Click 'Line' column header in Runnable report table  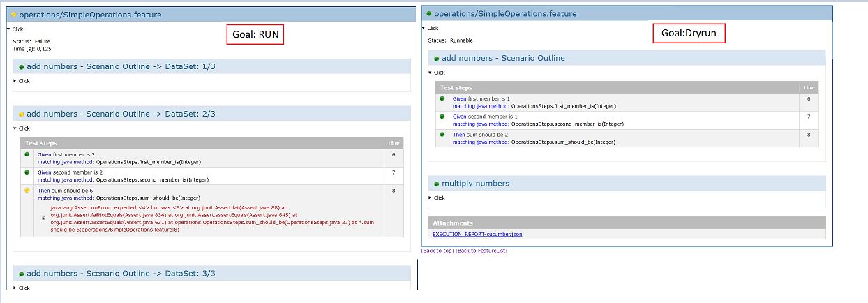point(809,87)
